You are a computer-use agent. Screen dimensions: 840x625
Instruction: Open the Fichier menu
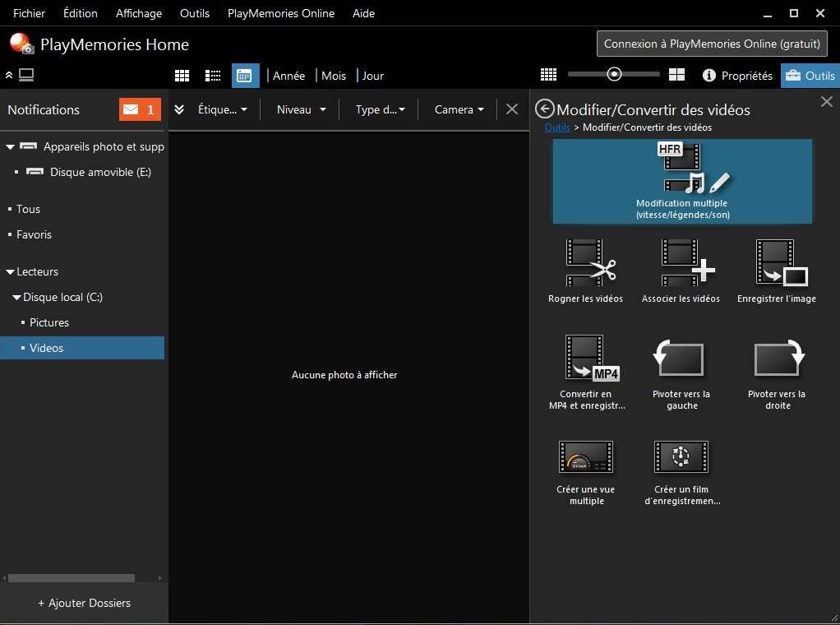(x=29, y=13)
